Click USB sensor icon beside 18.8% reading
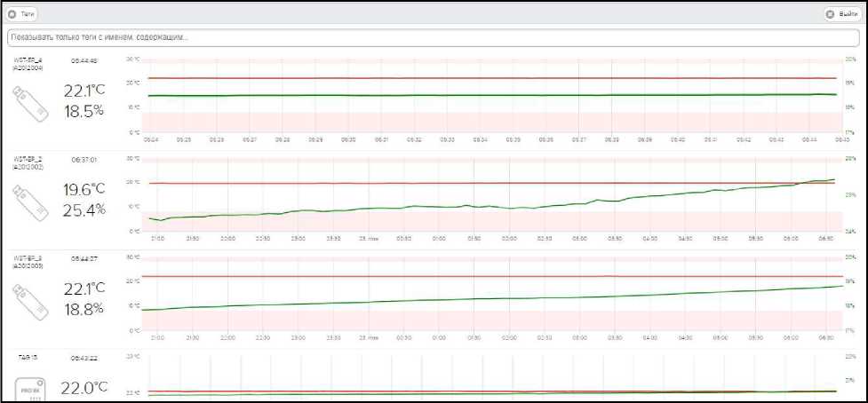This screenshot has width=868, height=403. point(29,303)
